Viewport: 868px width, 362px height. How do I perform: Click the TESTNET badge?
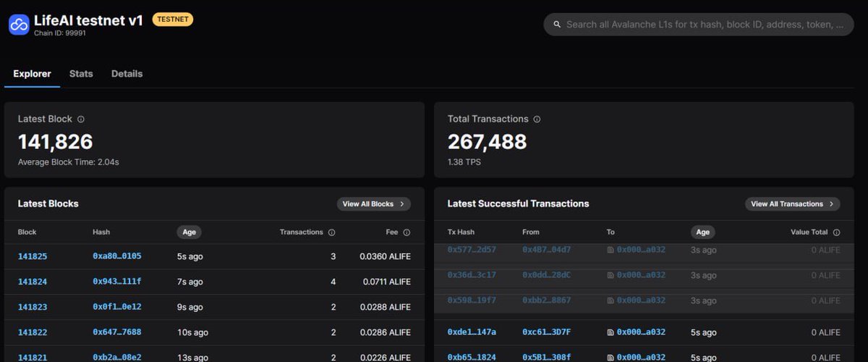(173, 20)
